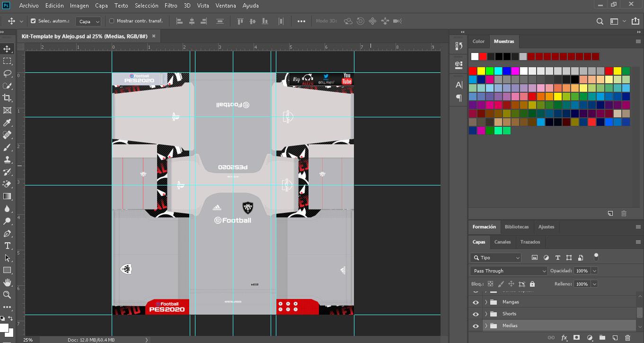Toggle the Selec. autom. checkbox
This screenshot has width=644, height=343.
33,21
